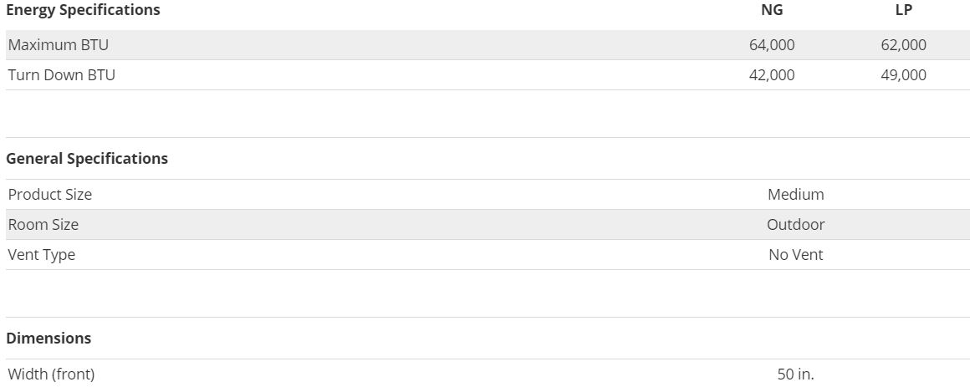Screen dimensions: 980x387
Task: Click the General Specifications heading
Action: coord(87,159)
